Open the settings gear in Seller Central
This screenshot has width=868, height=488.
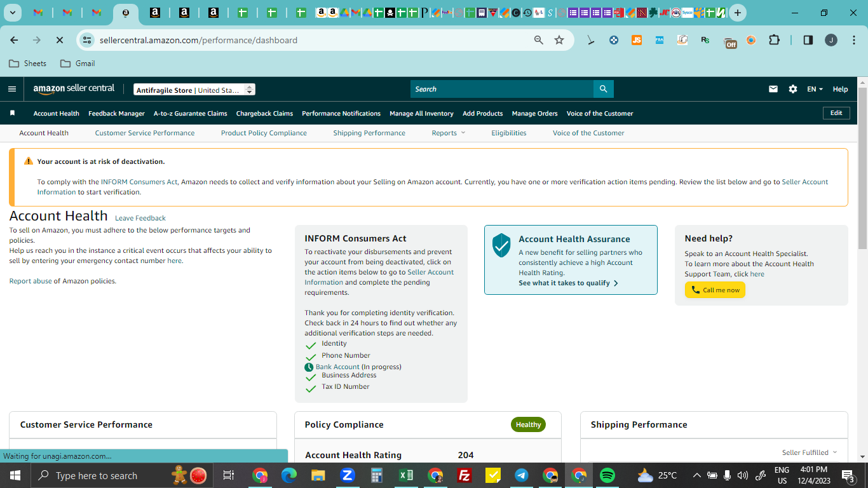tap(793, 89)
